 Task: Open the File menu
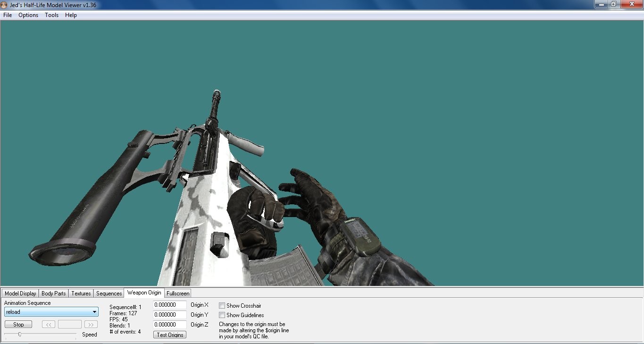point(7,15)
